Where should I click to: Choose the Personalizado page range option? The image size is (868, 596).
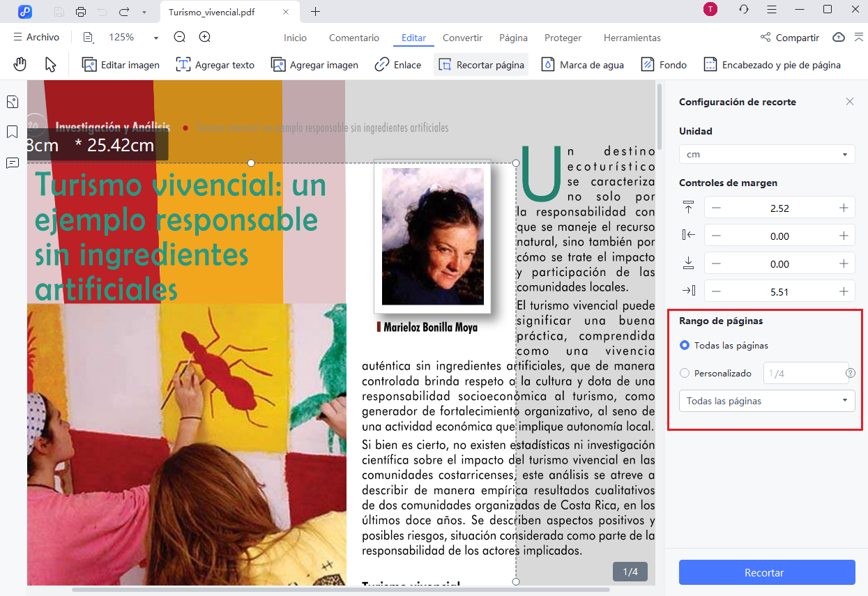tap(686, 373)
